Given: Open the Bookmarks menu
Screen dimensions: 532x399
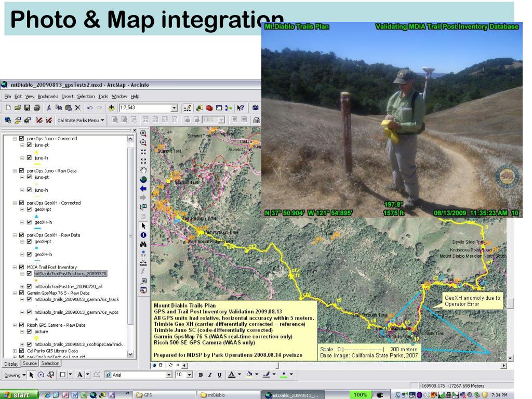Looking at the screenshot, I should (x=48, y=96).
